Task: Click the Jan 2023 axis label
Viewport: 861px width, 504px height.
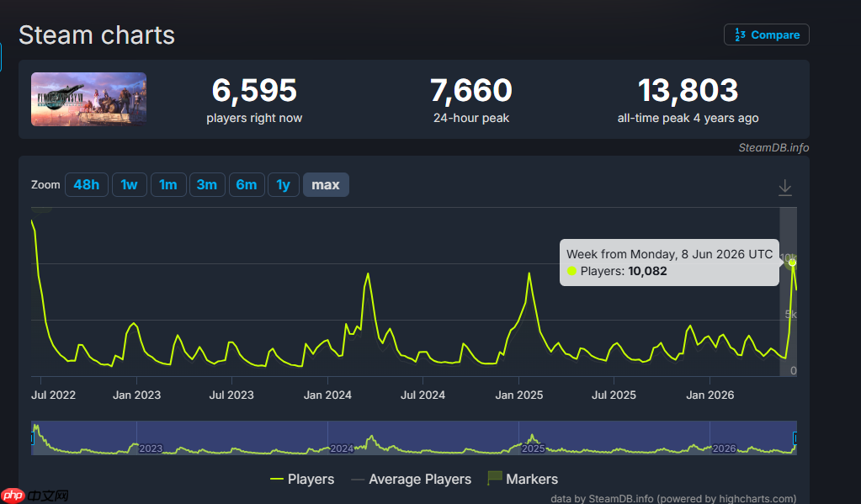Action: 136,395
